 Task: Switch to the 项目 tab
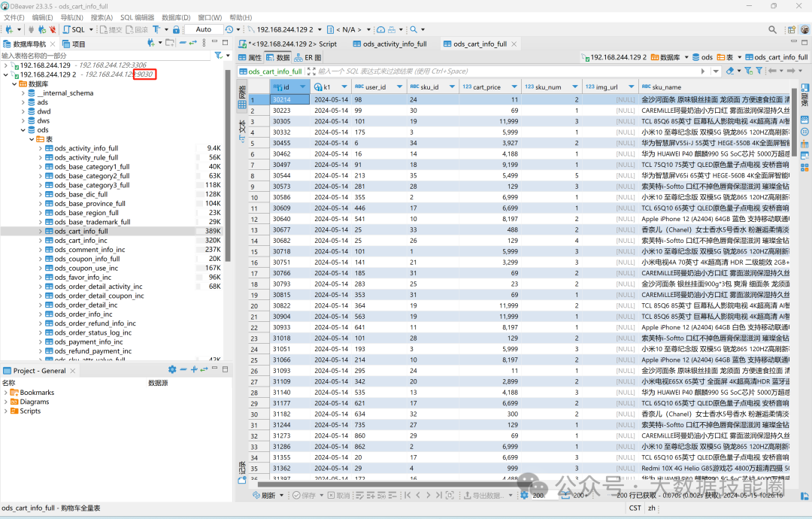74,44
